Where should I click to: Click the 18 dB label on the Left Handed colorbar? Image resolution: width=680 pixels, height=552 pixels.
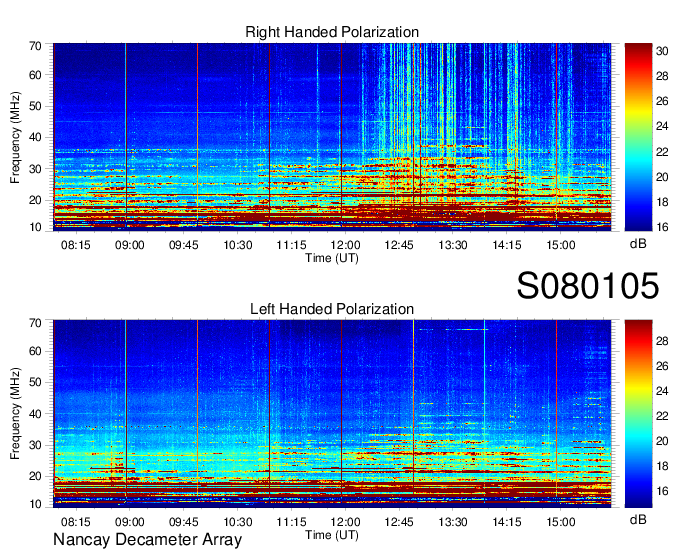pos(662,466)
